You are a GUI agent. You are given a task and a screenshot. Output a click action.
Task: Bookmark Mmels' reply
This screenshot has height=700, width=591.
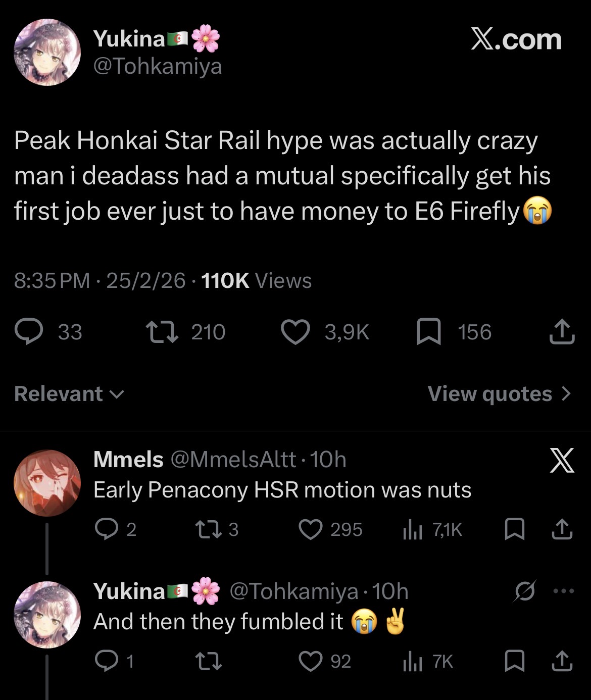[515, 530]
